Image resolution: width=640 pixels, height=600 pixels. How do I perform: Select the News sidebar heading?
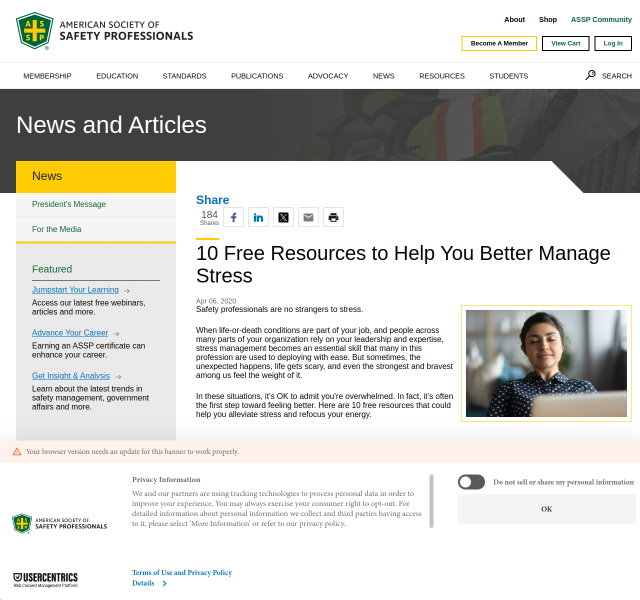tap(96, 176)
